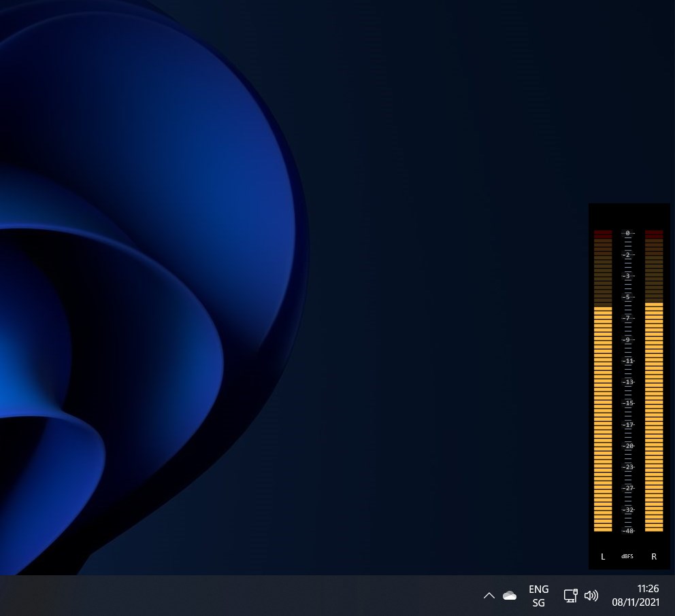
Task: Select the L channel label
Action: [603, 556]
